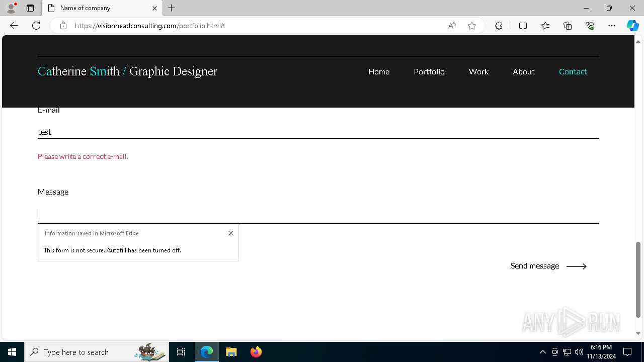Click the 'Please write a correct e-mail.' error text
644x362 pixels.
click(83, 156)
